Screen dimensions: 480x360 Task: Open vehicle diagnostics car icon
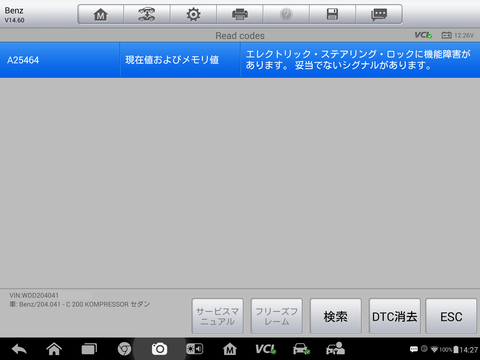tap(301, 349)
